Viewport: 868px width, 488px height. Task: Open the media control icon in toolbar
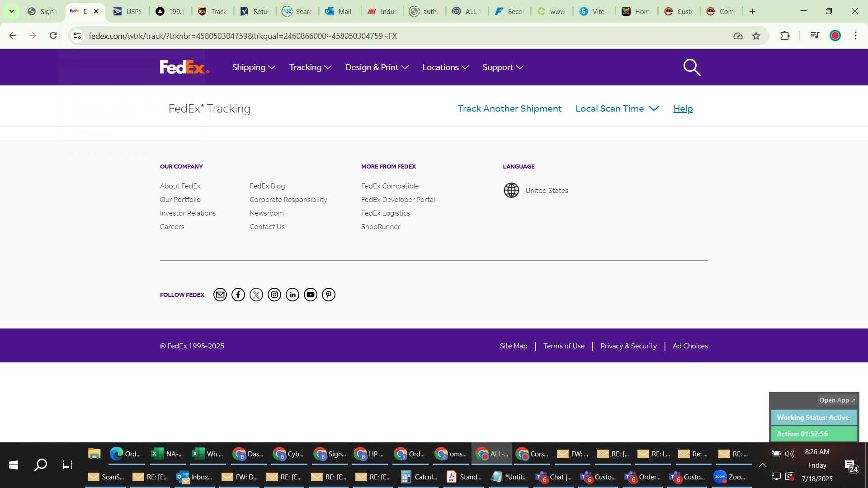click(815, 36)
